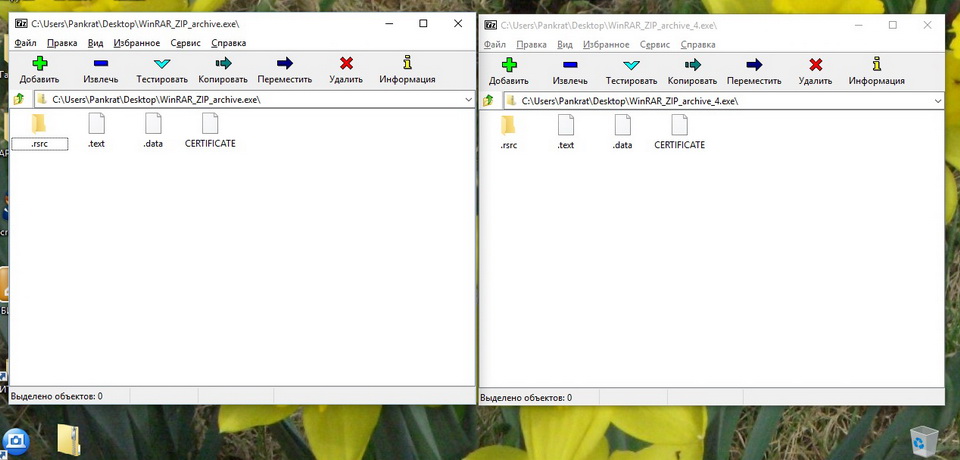This screenshot has width=960, height=460.
Task: Open Правка menu in right window
Action: tap(531, 45)
